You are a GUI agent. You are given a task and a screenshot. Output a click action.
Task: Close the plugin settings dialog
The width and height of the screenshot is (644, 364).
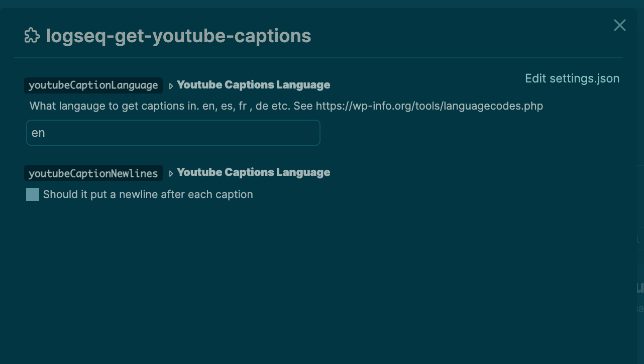(620, 25)
